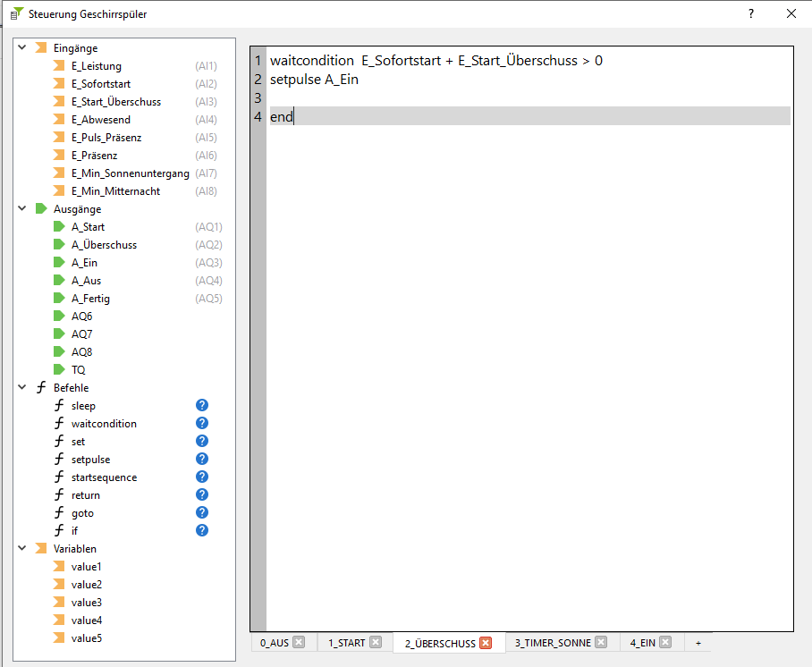Select the A_Ein output
812x667 pixels.
point(84,263)
